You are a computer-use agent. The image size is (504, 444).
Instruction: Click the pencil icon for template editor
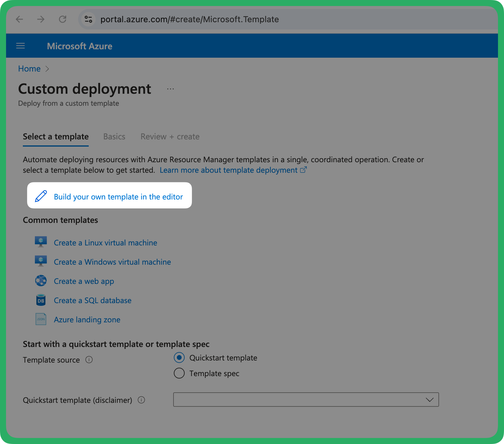41,196
